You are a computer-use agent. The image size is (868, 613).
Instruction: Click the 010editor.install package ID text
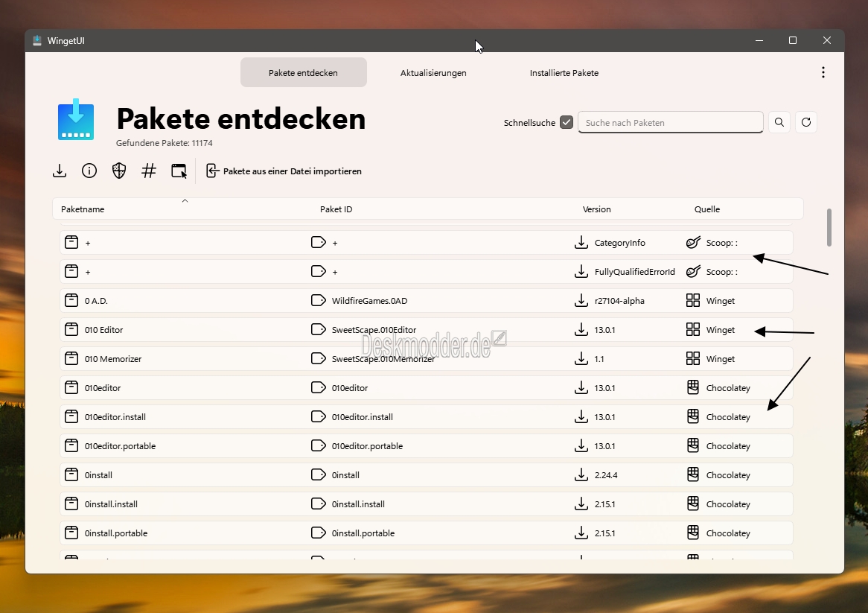click(x=362, y=417)
